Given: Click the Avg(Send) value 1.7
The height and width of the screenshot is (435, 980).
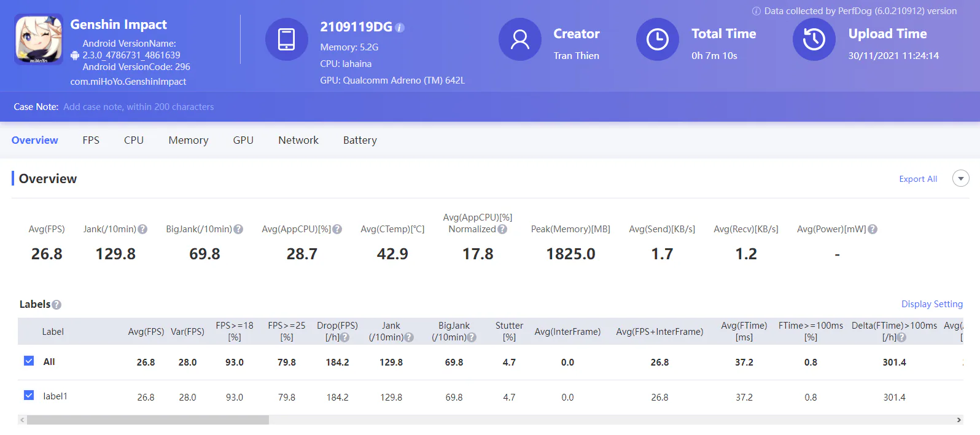Looking at the screenshot, I should 662,254.
